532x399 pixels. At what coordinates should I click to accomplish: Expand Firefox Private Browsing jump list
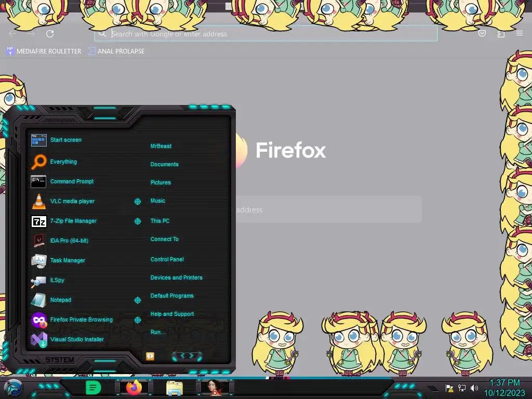137,320
